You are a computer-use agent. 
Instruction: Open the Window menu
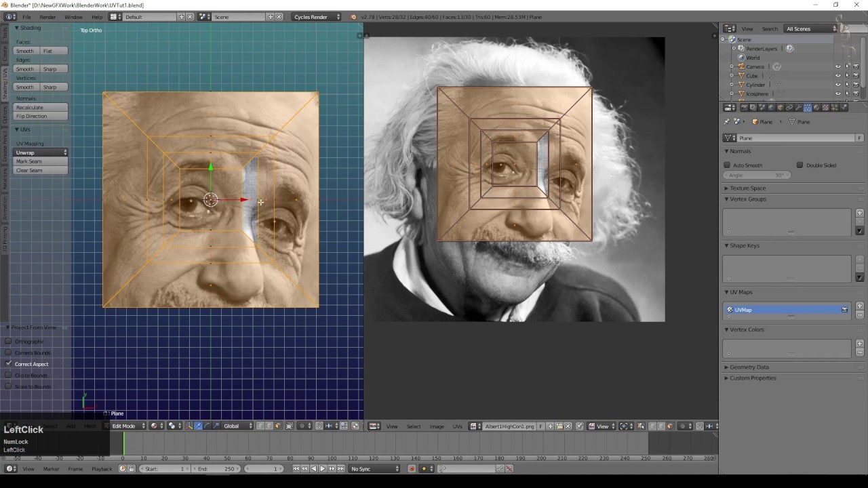[73, 17]
